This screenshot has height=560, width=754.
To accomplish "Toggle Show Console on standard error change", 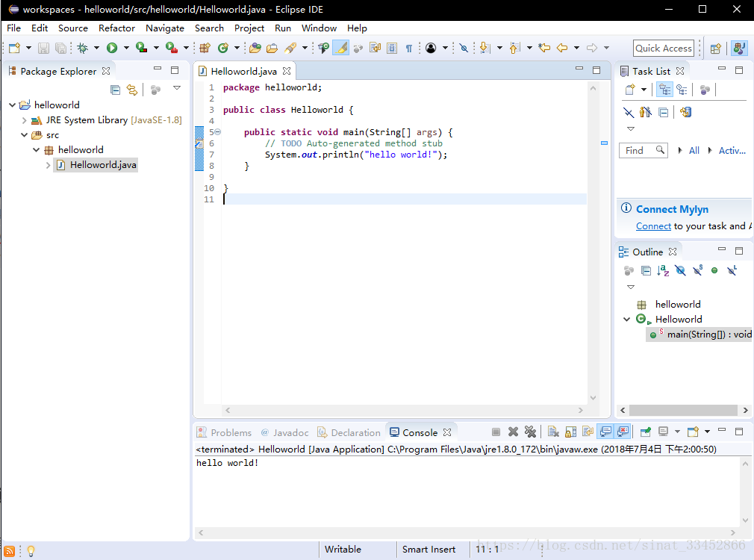I will point(623,432).
